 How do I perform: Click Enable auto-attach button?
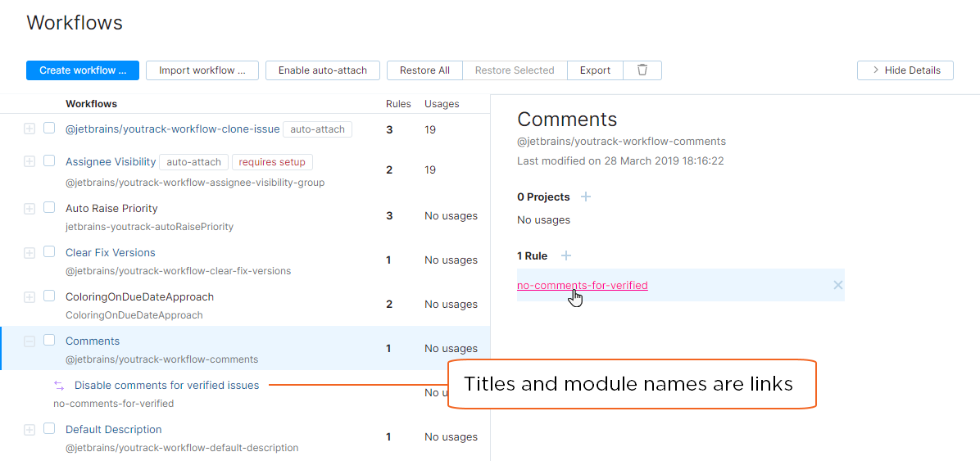click(322, 70)
